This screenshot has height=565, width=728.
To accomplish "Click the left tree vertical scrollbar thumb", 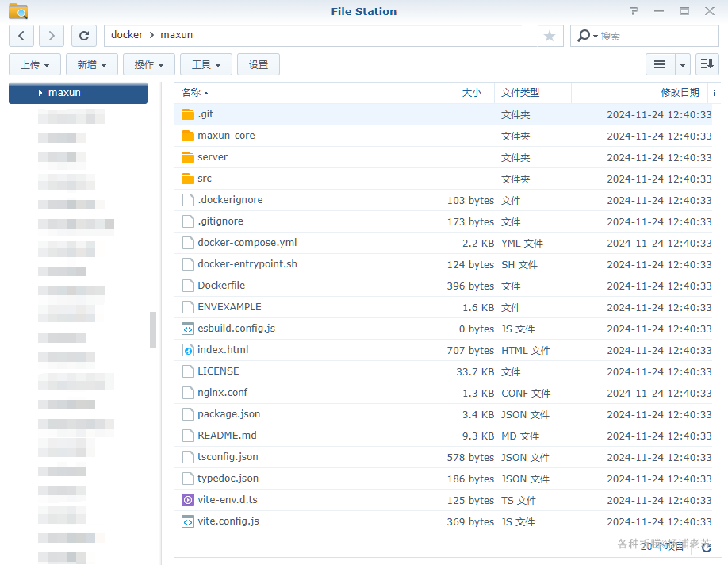I will click(153, 330).
